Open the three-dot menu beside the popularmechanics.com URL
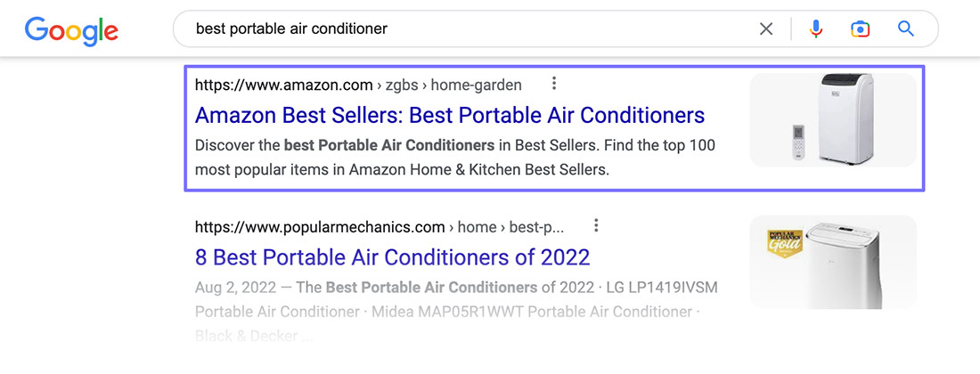Image resolution: width=980 pixels, height=374 pixels. 596,224
